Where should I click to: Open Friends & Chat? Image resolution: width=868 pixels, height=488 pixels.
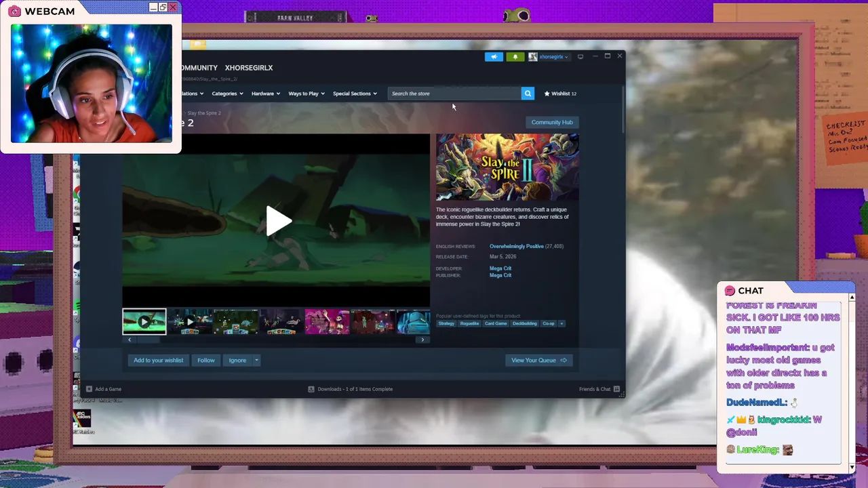coord(599,389)
